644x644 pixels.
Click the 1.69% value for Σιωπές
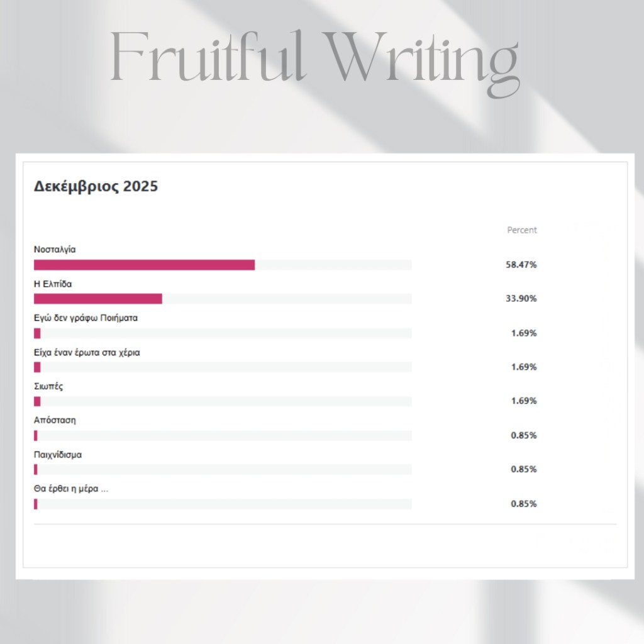[x=524, y=401]
